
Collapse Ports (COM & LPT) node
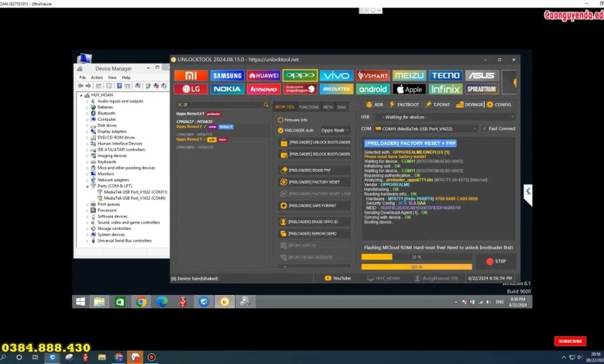coord(88,186)
